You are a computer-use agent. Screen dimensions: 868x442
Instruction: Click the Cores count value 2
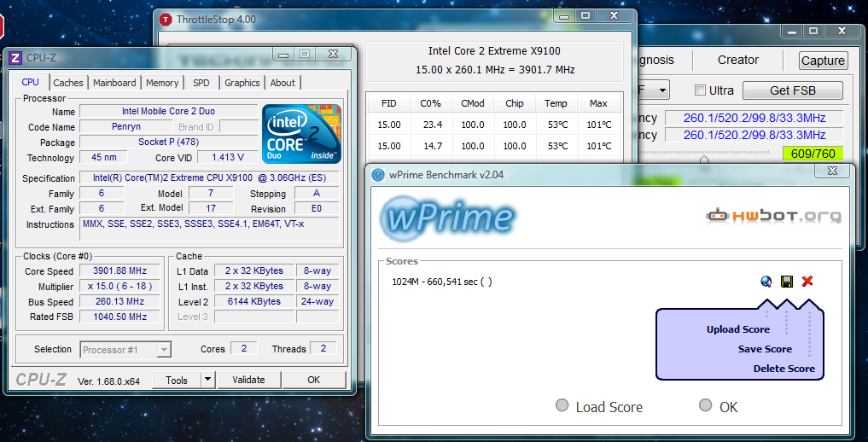click(244, 348)
